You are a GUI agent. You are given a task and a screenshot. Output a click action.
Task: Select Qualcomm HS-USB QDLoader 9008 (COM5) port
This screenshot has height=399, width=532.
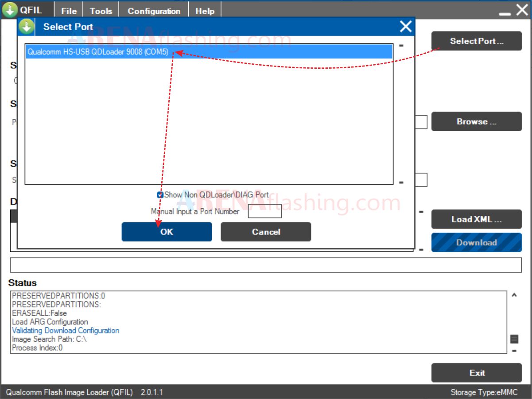click(209, 52)
